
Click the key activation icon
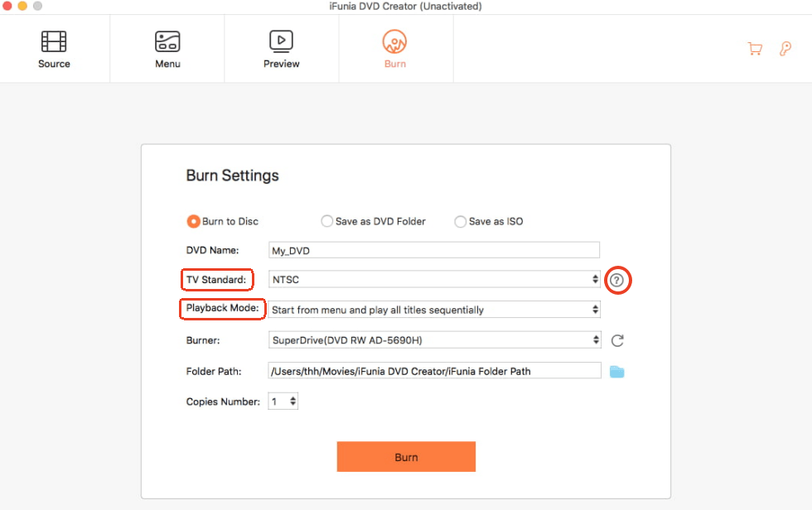click(x=785, y=49)
